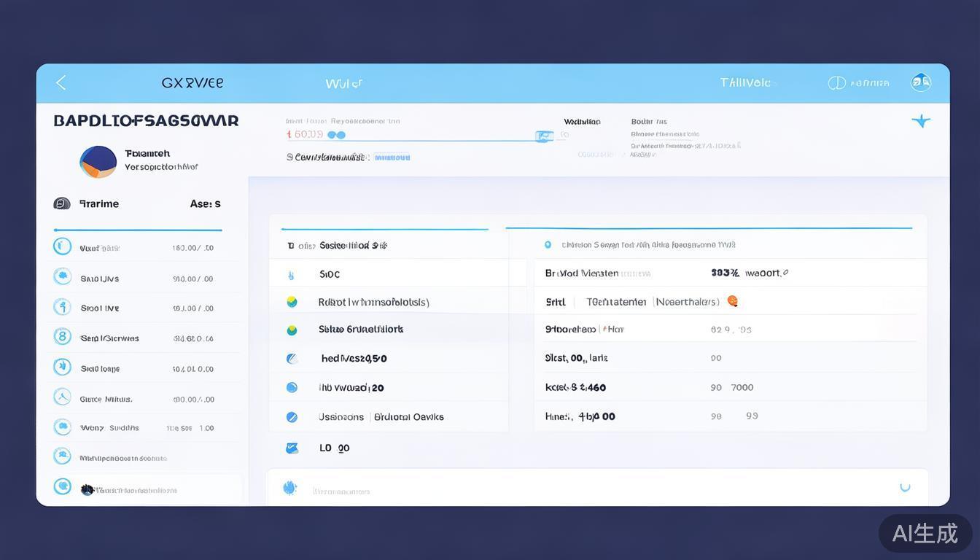Open the round profile icon at top right

tap(921, 82)
